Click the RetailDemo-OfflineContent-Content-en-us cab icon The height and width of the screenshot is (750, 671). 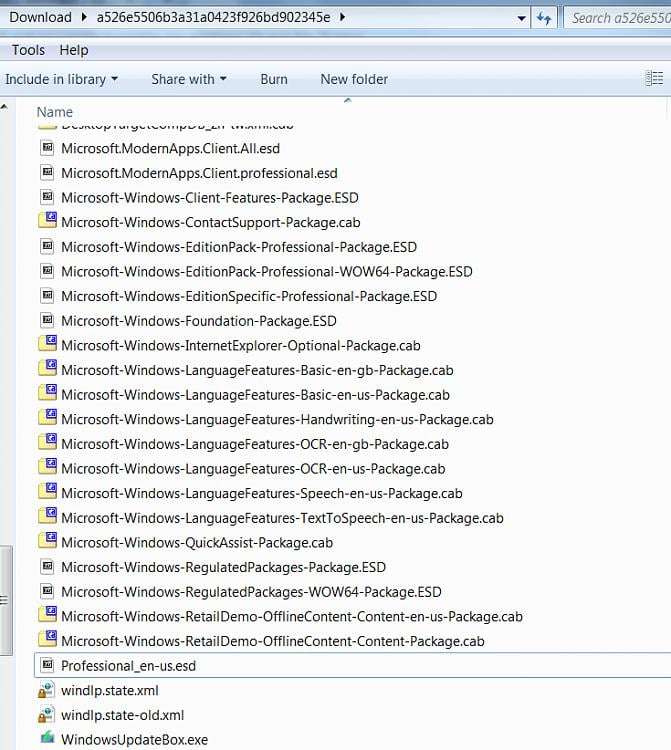[47, 615]
